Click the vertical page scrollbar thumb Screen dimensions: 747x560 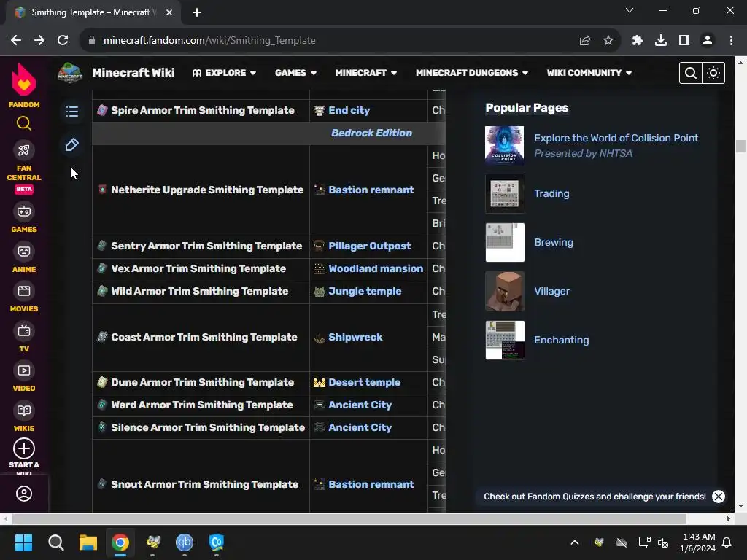pyautogui.click(x=740, y=146)
